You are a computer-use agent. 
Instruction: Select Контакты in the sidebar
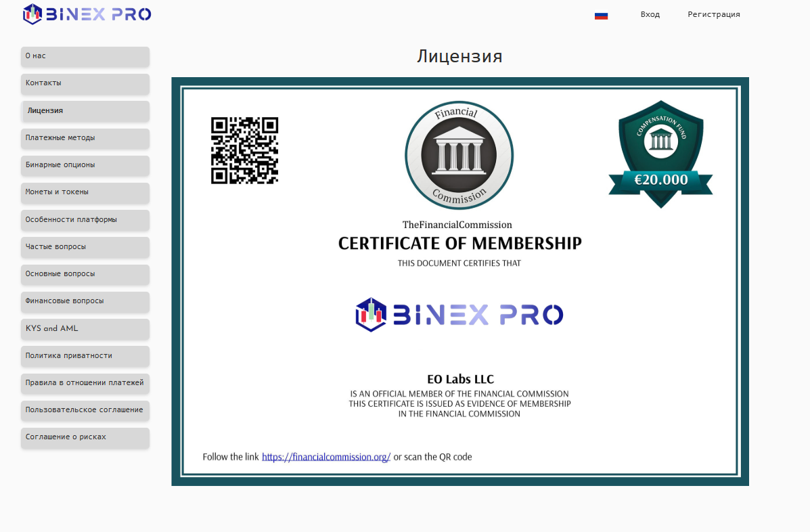click(85, 84)
